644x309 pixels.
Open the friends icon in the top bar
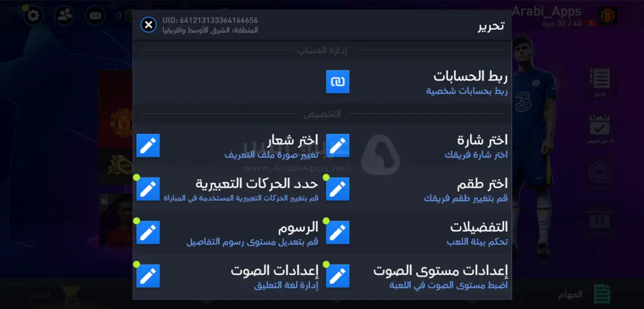coord(64,15)
